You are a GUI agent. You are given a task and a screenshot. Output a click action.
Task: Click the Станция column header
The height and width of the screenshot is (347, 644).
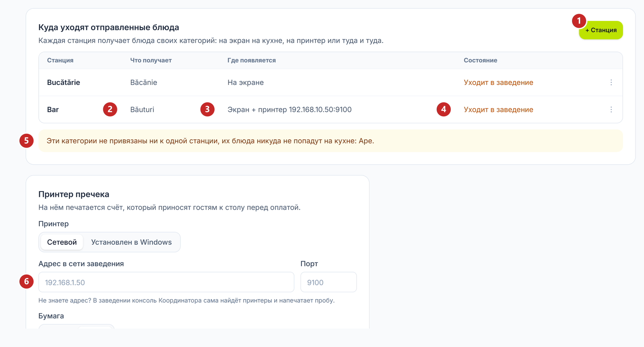60,60
